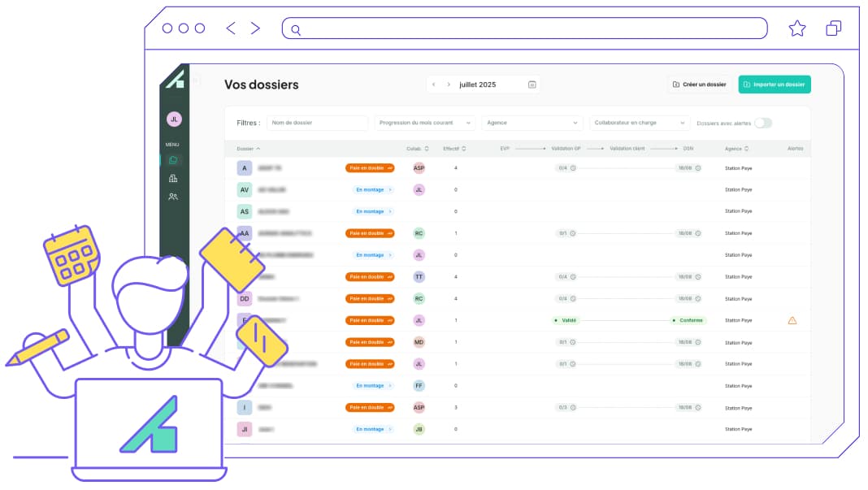Click the Créer un dossier button
This screenshot has width=868, height=490.
(698, 85)
